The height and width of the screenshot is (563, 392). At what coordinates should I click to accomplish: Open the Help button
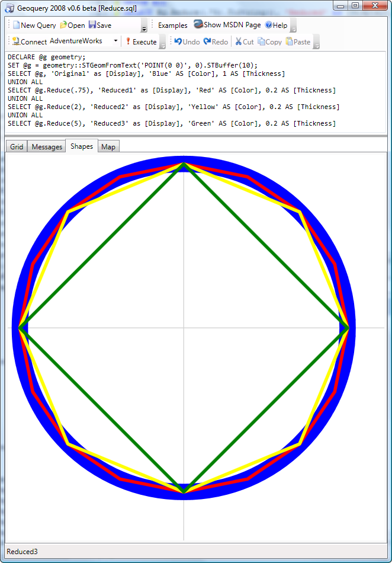tap(276, 25)
